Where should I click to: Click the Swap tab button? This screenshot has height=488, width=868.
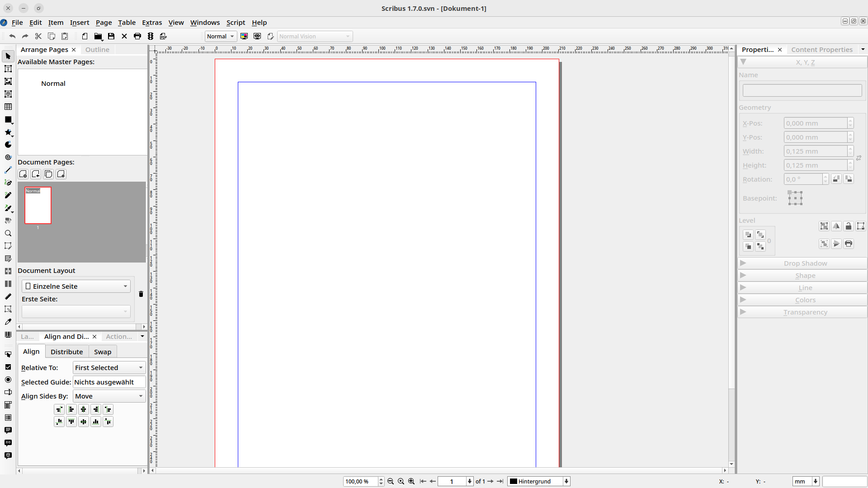point(103,352)
